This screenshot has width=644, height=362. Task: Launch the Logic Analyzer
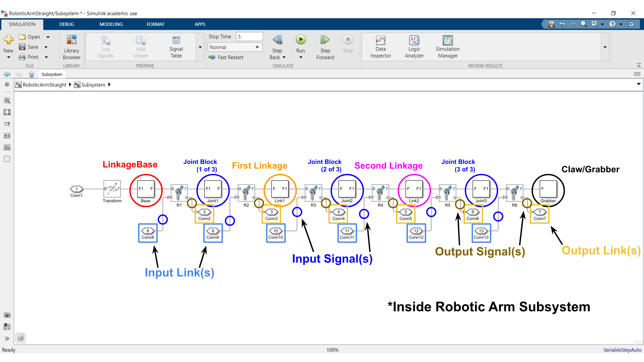click(414, 47)
